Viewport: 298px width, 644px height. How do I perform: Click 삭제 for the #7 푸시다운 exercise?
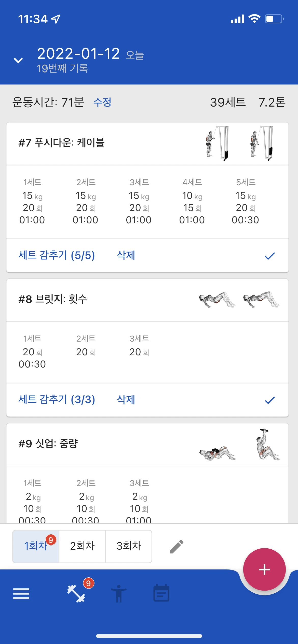coord(126,255)
